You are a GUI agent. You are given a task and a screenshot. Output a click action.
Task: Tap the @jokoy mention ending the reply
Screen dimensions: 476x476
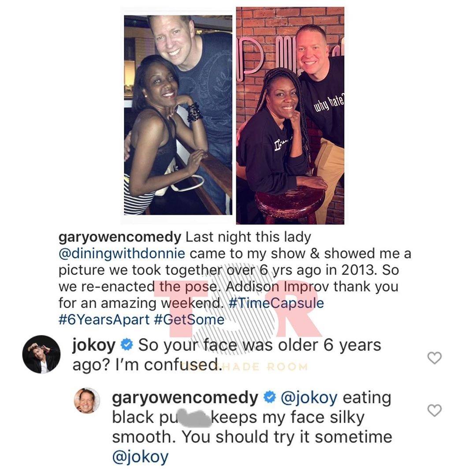(x=140, y=457)
